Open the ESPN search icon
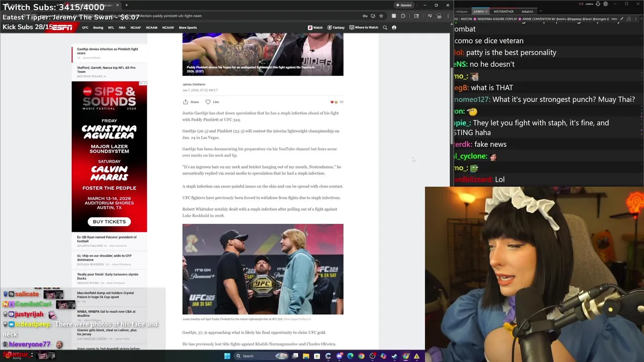The width and height of the screenshot is (644, 362). pyautogui.click(x=385, y=28)
